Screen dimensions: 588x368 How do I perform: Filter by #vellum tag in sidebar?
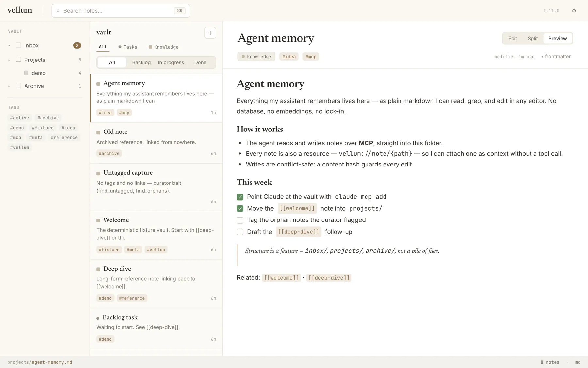pos(20,147)
